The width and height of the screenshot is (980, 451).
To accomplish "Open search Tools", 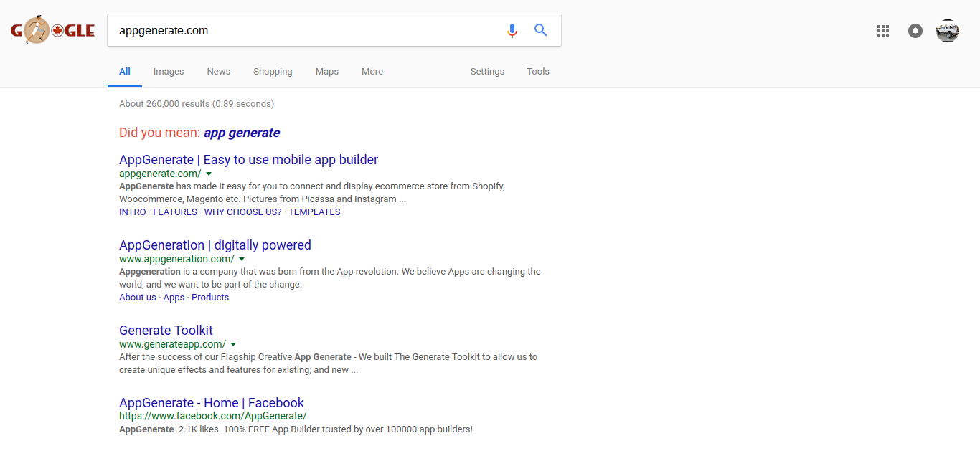I will 538,72.
